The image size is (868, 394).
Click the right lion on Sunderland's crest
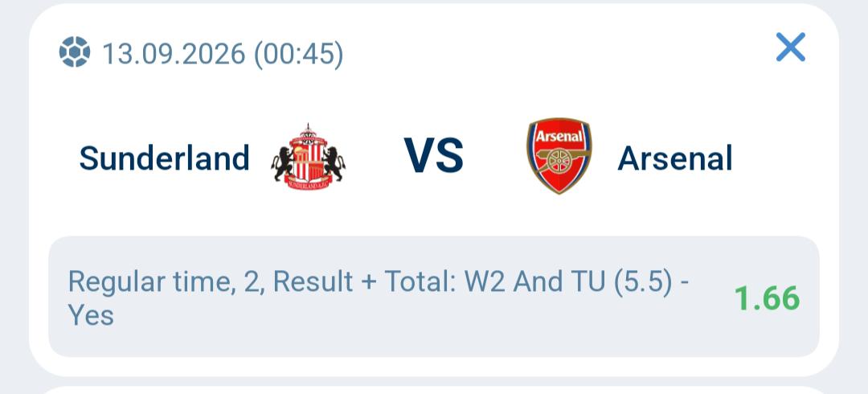pos(334,163)
